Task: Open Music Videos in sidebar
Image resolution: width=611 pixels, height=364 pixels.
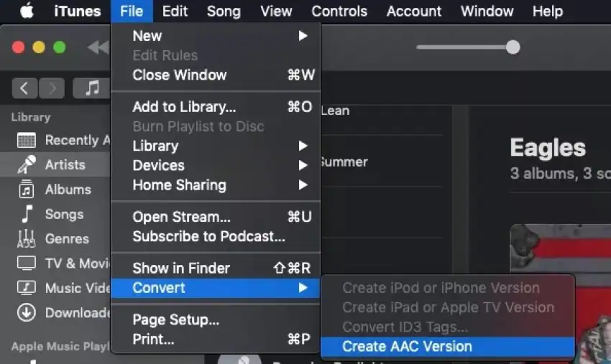Action: [x=55, y=288]
